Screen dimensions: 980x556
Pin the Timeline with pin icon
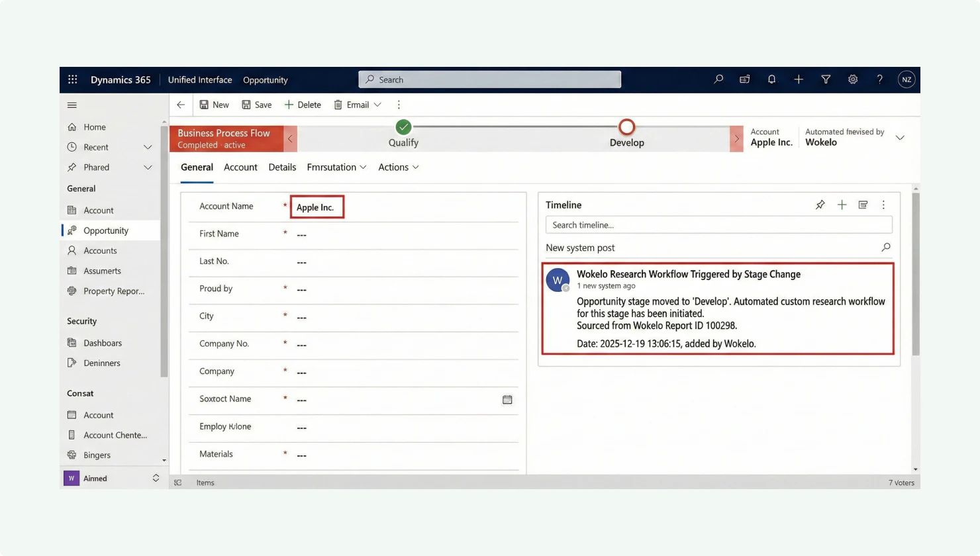point(820,205)
